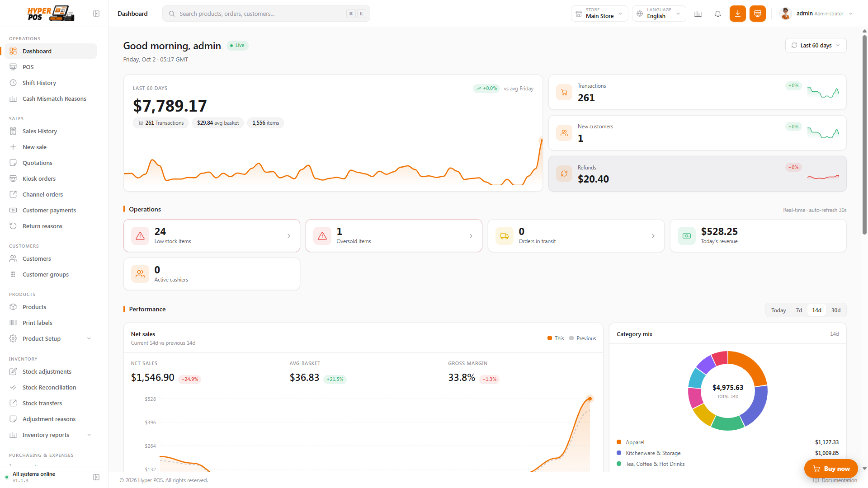
Task: Toggle the This series in Net sales legend
Action: tap(556, 338)
